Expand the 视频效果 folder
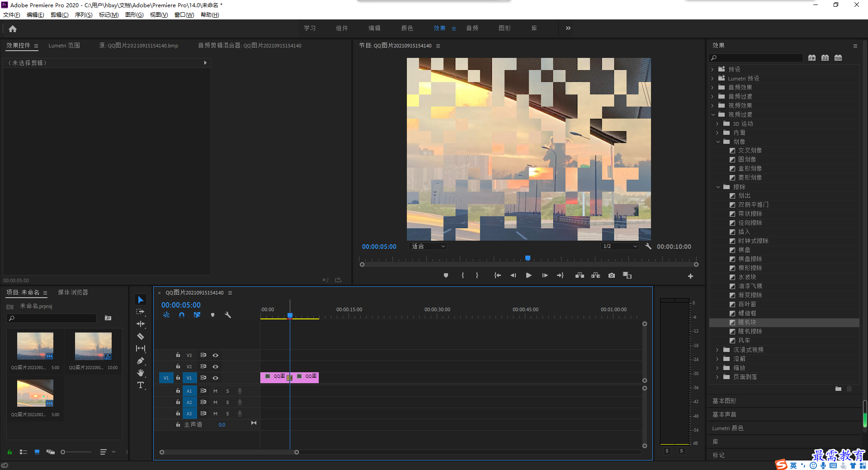Screen dimensions: 868x470 click(x=713, y=105)
